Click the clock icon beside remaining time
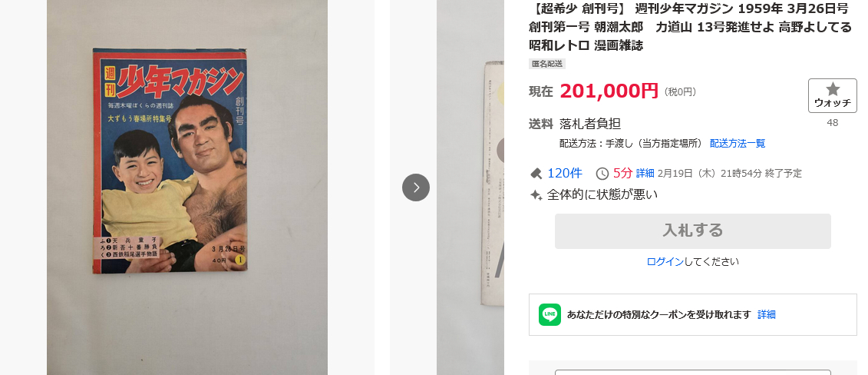The image size is (868, 375). (x=602, y=174)
